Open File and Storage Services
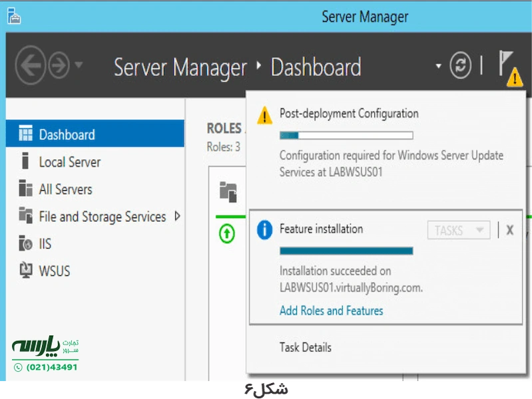532x399 pixels. point(102,217)
